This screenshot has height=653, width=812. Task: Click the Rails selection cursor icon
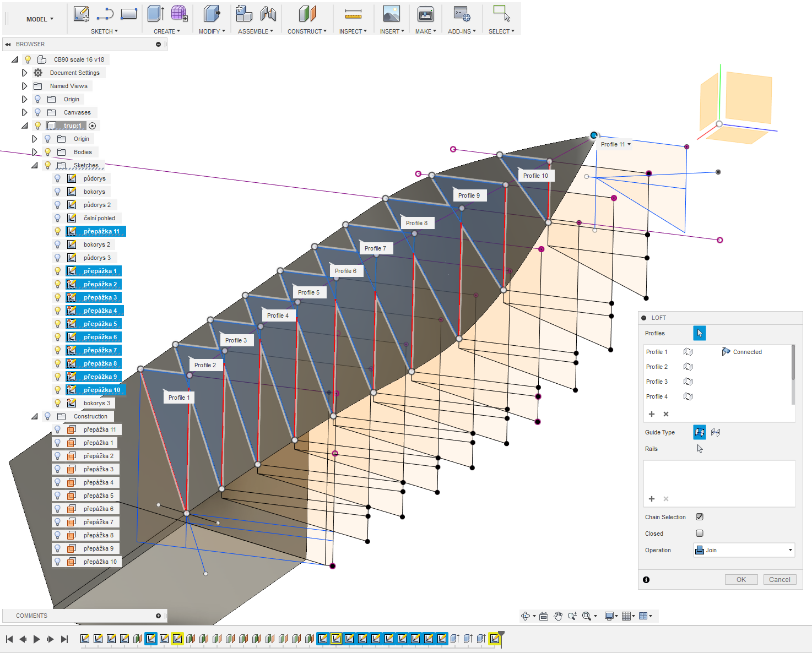[700, 449]
